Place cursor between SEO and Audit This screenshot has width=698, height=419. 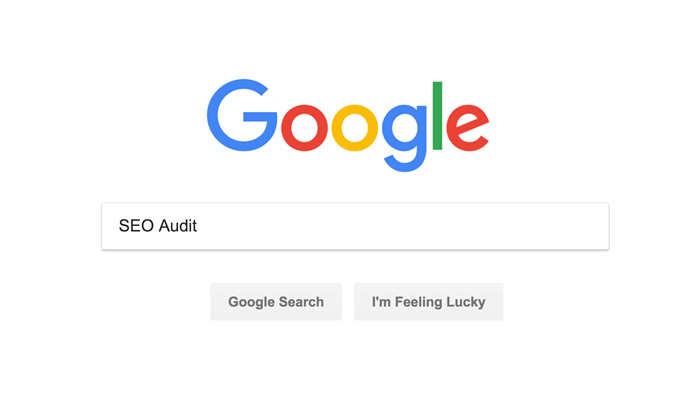[x=156, y=226]
